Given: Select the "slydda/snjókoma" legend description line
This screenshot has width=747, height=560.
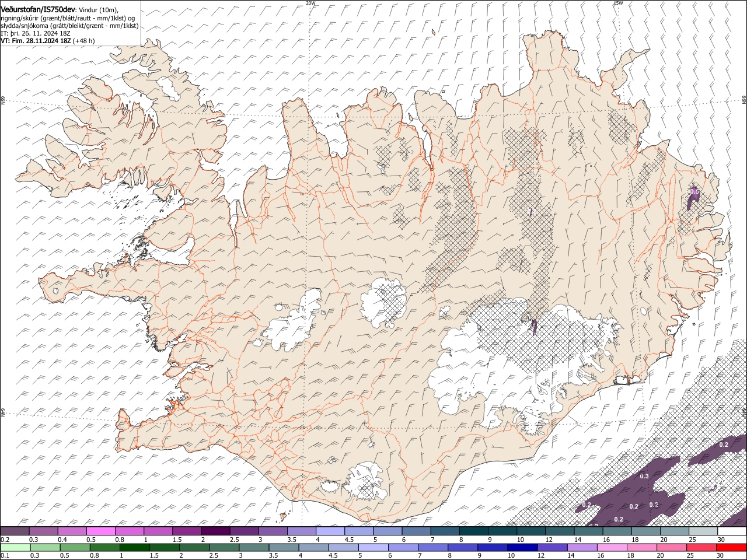Looking at the screenshot, I should (x=69, y=26).
